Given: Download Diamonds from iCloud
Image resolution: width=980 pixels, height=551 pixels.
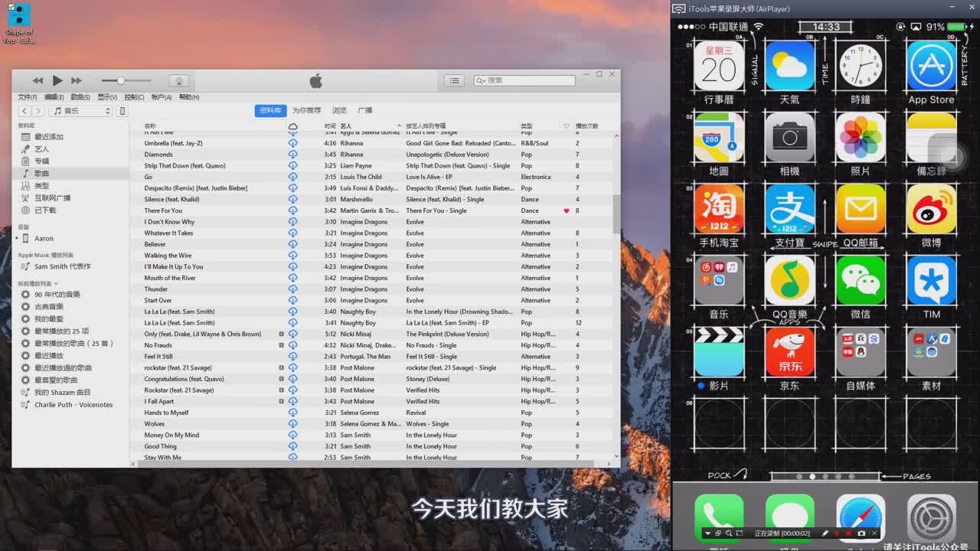Looking at the screenshot, I should coord(292,155).
